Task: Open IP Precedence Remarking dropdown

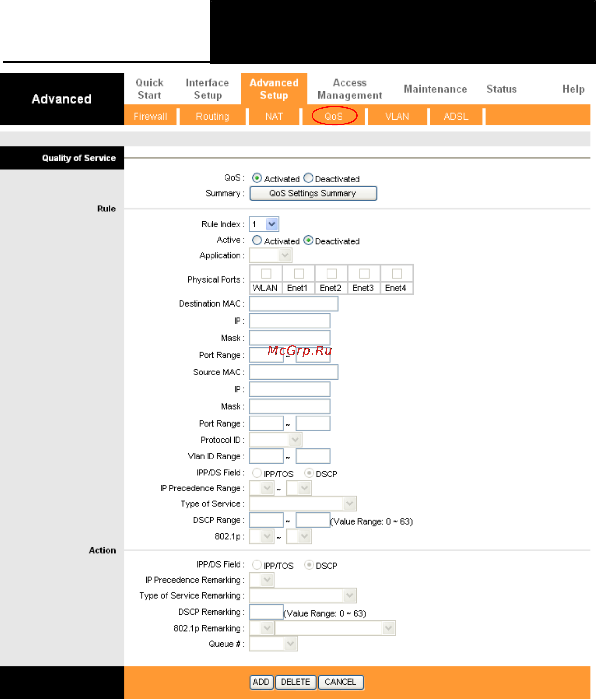Action: coord(261,580)
